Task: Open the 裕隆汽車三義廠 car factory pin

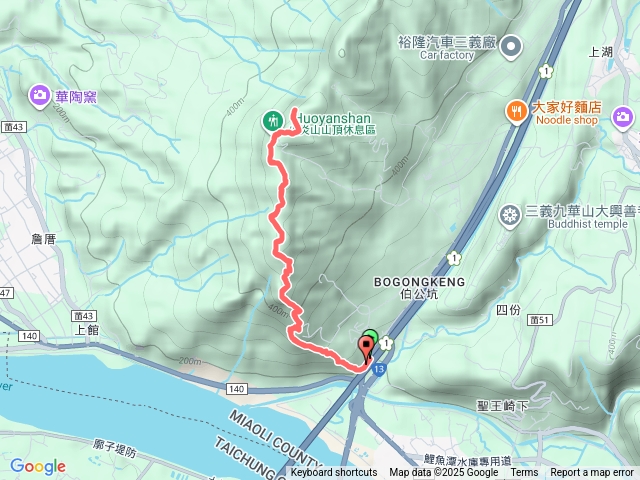Action: [511, 47]
